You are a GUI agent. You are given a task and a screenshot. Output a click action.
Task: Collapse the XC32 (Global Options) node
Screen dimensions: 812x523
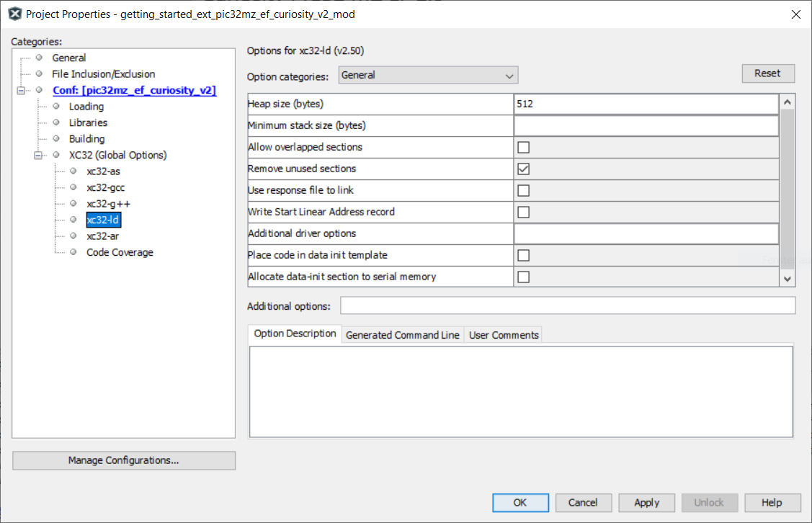click(38, 156)
